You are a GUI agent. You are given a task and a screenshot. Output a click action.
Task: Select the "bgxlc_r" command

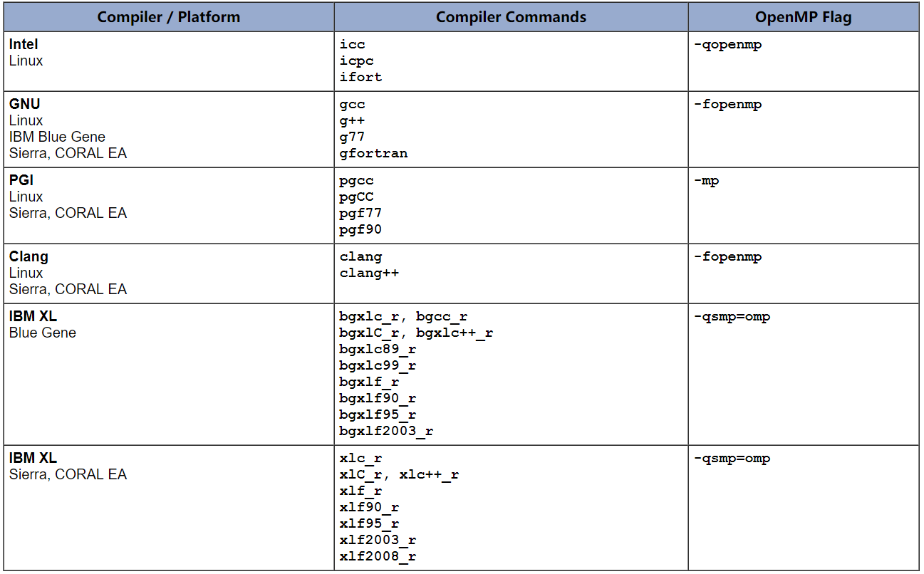[369, 317]
